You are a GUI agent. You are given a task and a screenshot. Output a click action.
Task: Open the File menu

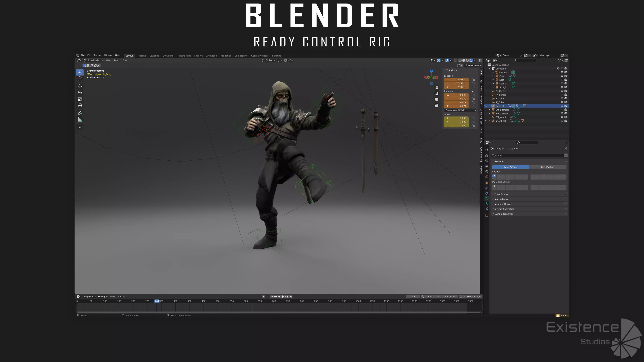(83, 55)
